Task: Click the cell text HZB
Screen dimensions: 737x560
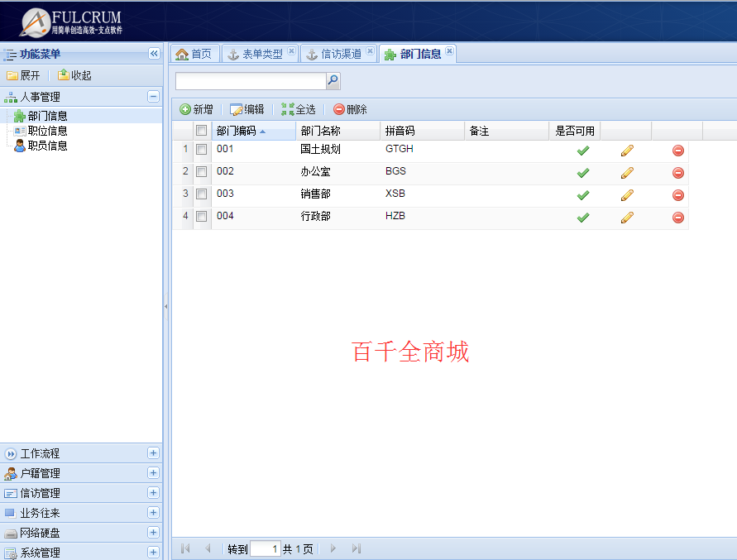Action: tap(395, 215)
